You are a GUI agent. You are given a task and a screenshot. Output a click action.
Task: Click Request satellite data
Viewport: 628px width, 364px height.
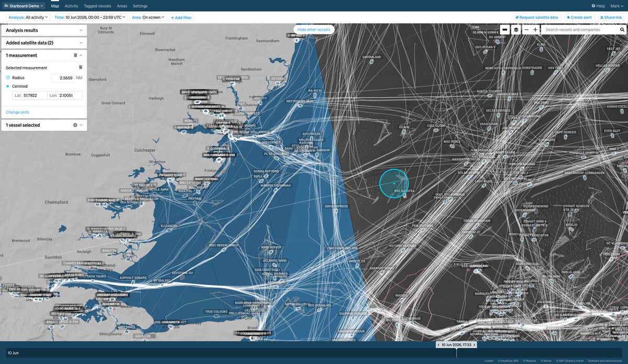[536, 17]
